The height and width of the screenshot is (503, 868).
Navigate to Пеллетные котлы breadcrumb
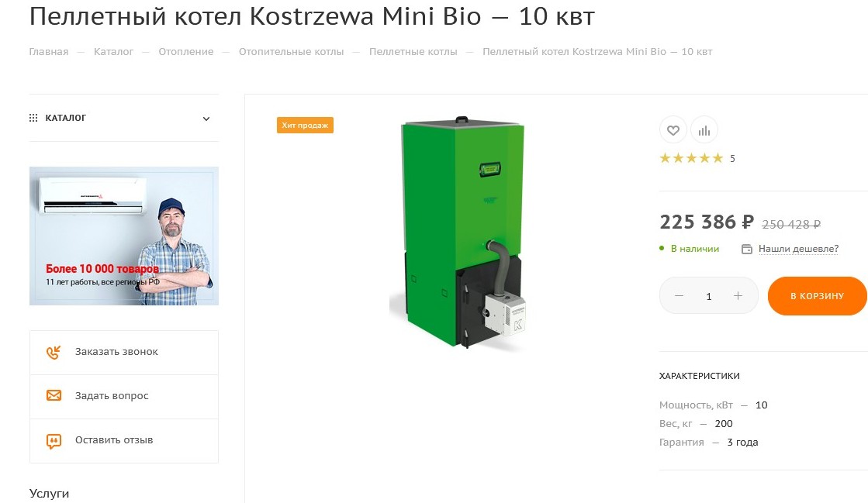tap(413, 52)
